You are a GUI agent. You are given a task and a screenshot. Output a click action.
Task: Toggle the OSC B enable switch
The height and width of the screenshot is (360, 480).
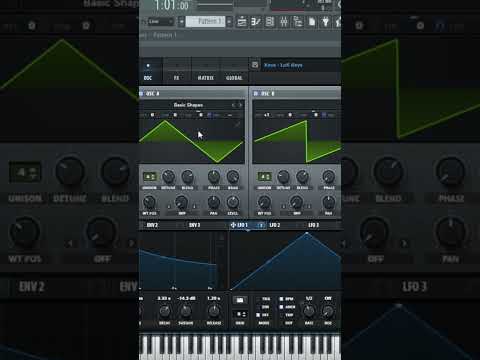256,94
